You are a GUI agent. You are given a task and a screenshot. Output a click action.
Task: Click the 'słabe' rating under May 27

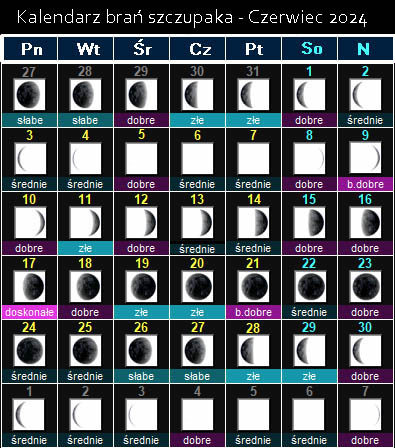30,120
